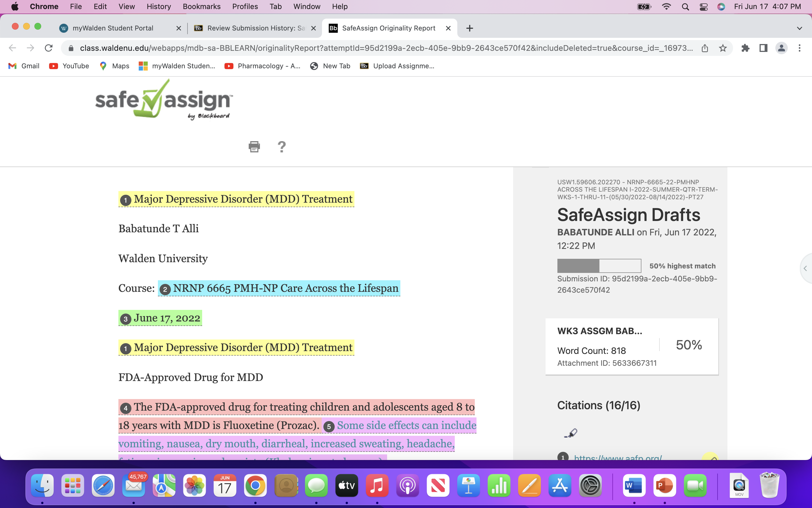Open the Profiles menu

click(x=245, y=7)
